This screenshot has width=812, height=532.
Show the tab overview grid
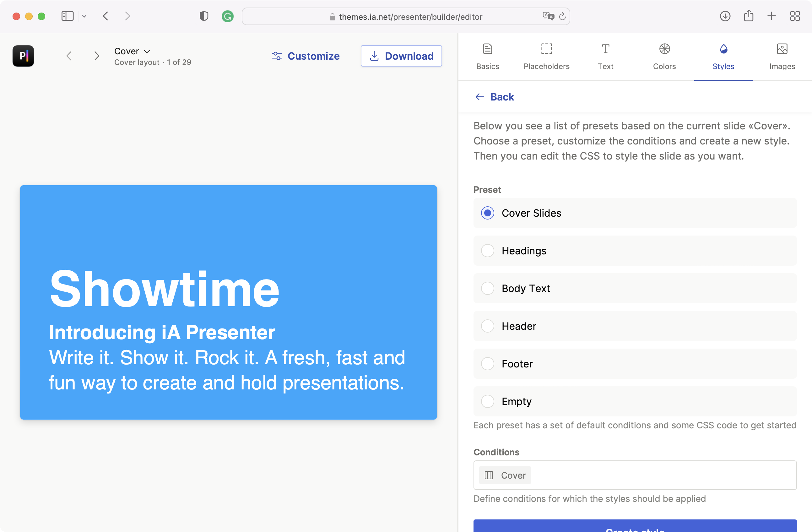795,16
